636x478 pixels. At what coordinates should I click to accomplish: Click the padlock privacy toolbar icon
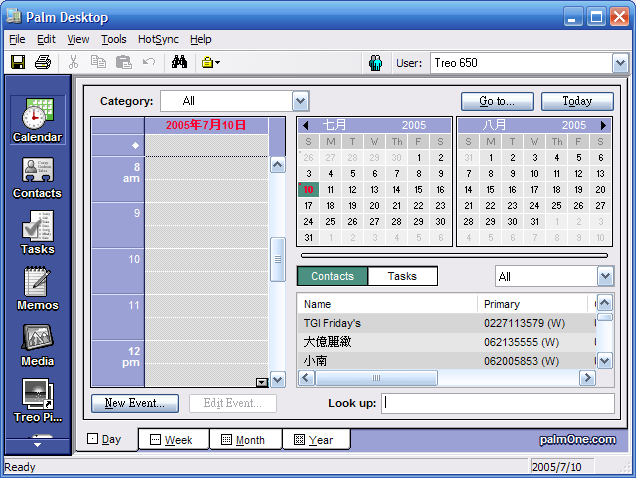(210, 62)
